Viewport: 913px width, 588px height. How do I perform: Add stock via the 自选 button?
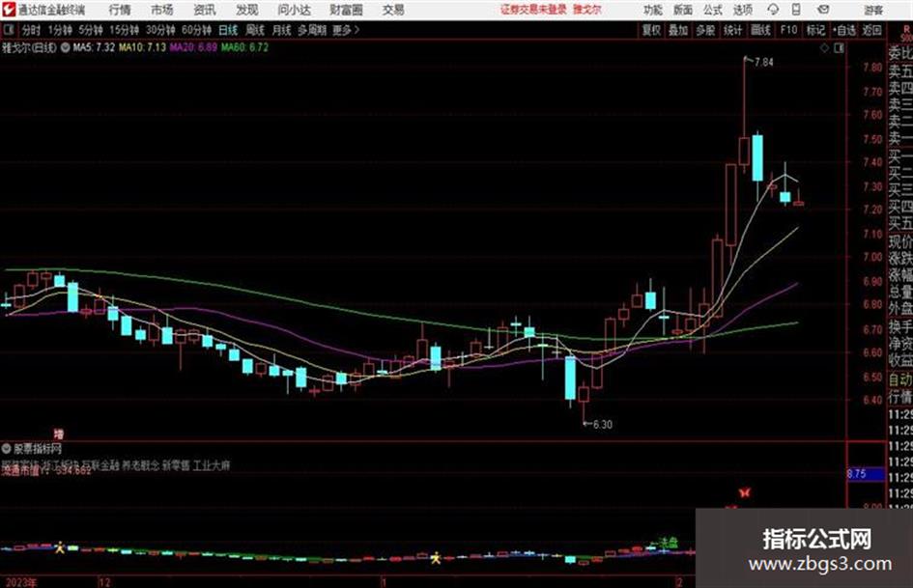844,30
